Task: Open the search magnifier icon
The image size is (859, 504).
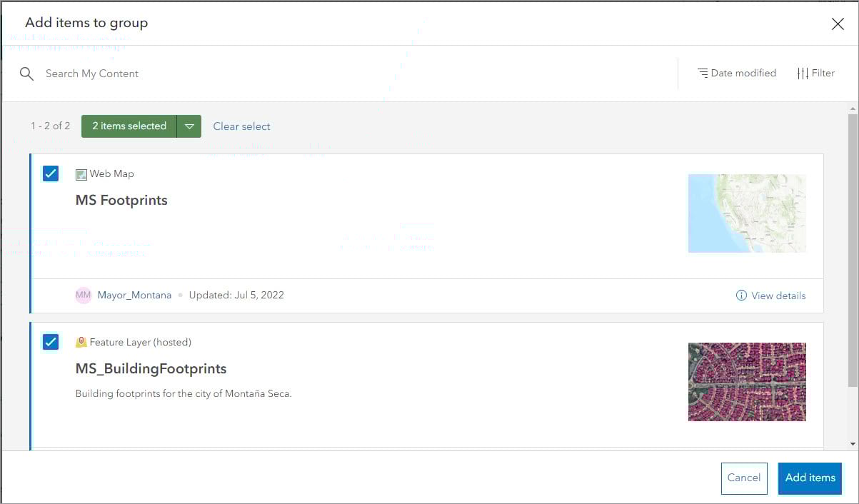Action: [26, 73]
